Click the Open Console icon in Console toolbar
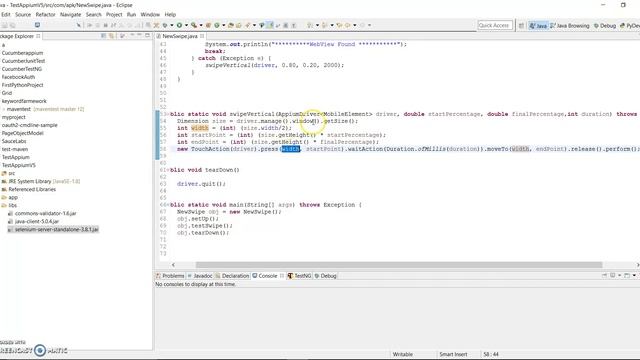 pos(627,276)
